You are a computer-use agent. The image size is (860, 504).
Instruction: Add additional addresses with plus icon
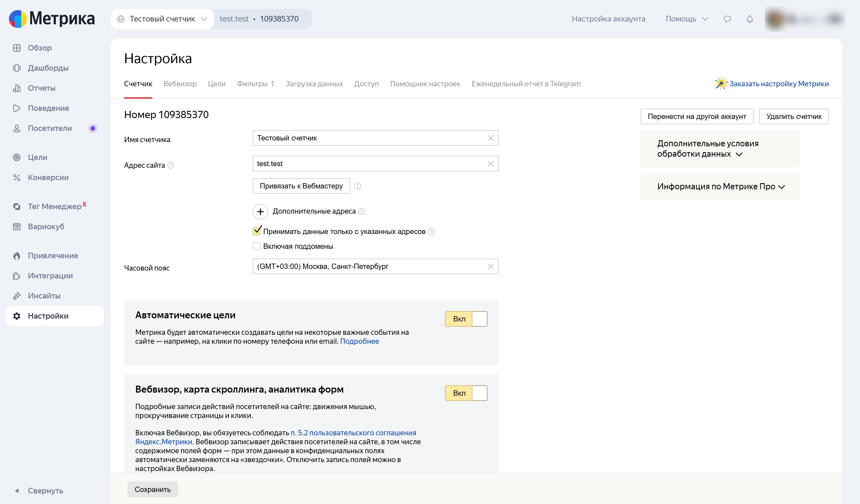[260, 211]
